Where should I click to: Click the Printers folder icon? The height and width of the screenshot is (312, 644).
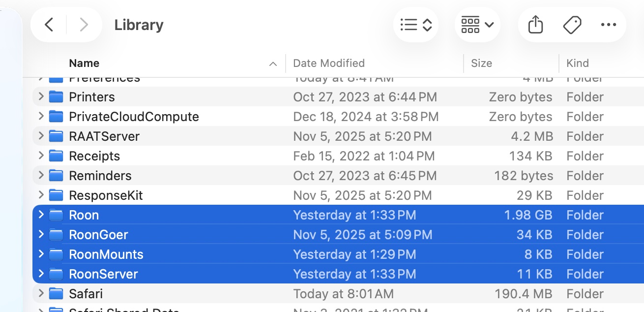[57, 97]
